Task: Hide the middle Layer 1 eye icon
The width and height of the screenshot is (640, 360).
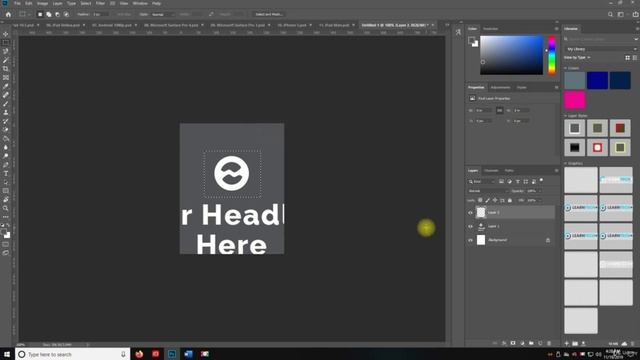Action: [470, 227]
